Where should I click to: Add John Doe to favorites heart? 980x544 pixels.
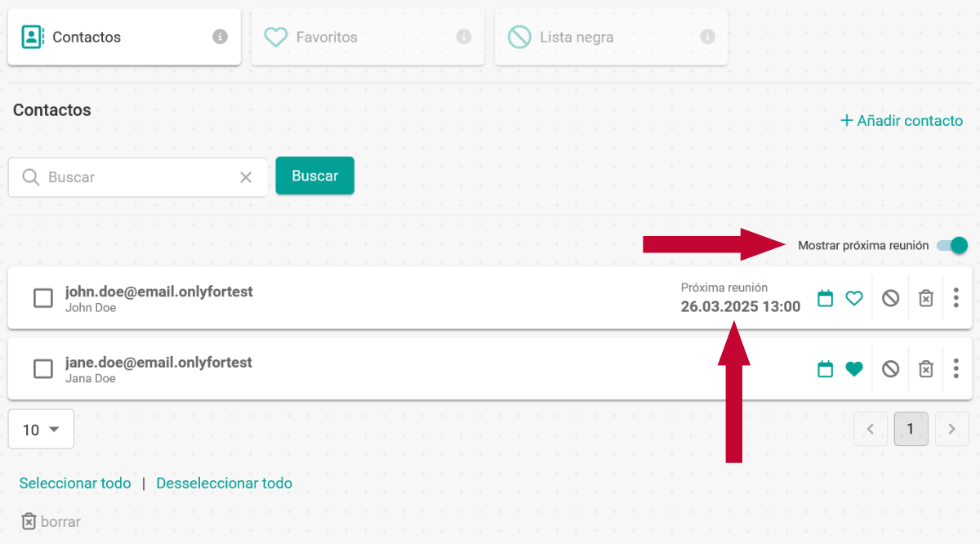pos(854,298)
